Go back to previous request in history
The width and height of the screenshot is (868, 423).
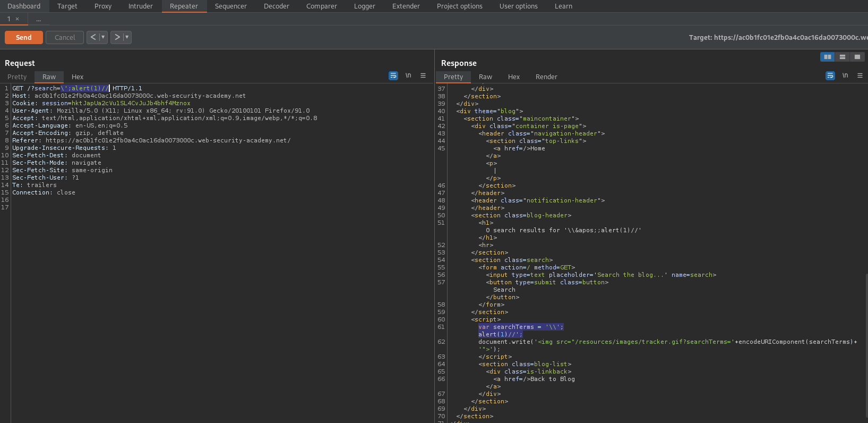pyautogui.click(x=93, y=37)
